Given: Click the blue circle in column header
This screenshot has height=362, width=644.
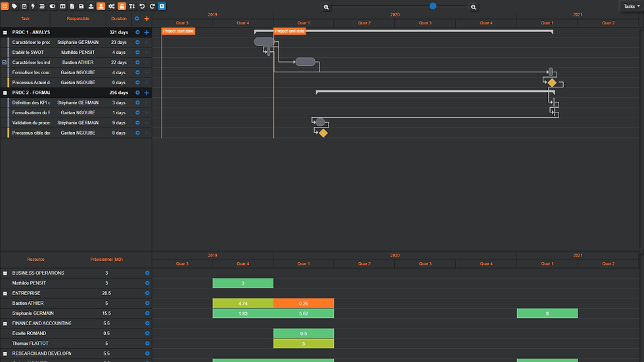Looking at the screenshot, I should 137,18.
